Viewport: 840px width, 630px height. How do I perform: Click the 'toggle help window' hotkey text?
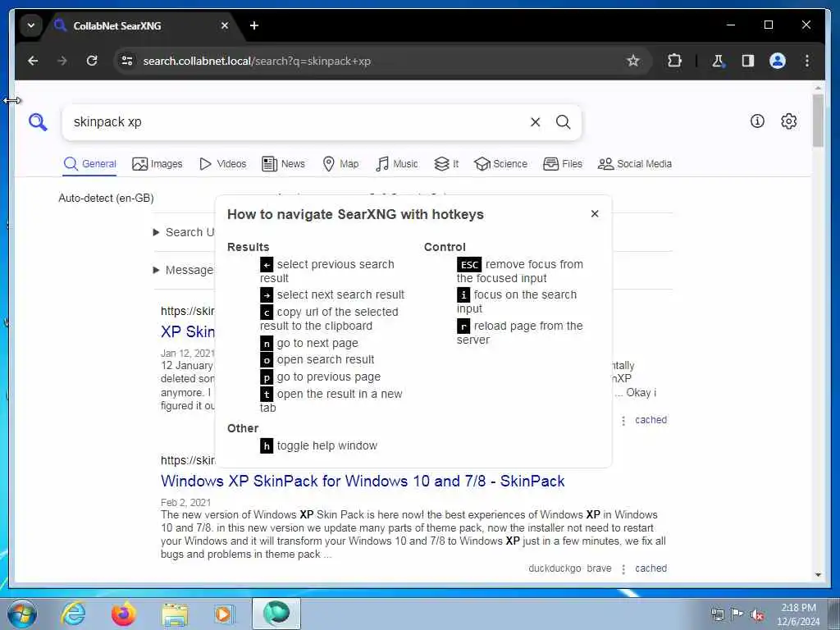pos(326,445)
